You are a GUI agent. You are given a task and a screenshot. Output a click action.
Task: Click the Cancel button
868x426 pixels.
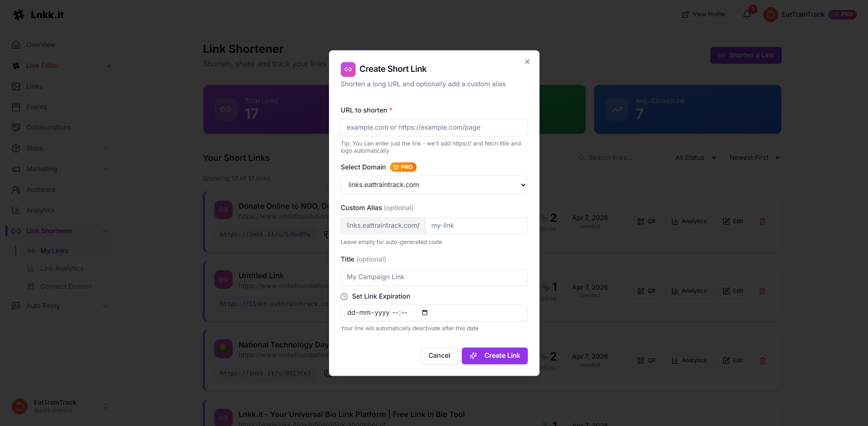[x=439, y=356]
